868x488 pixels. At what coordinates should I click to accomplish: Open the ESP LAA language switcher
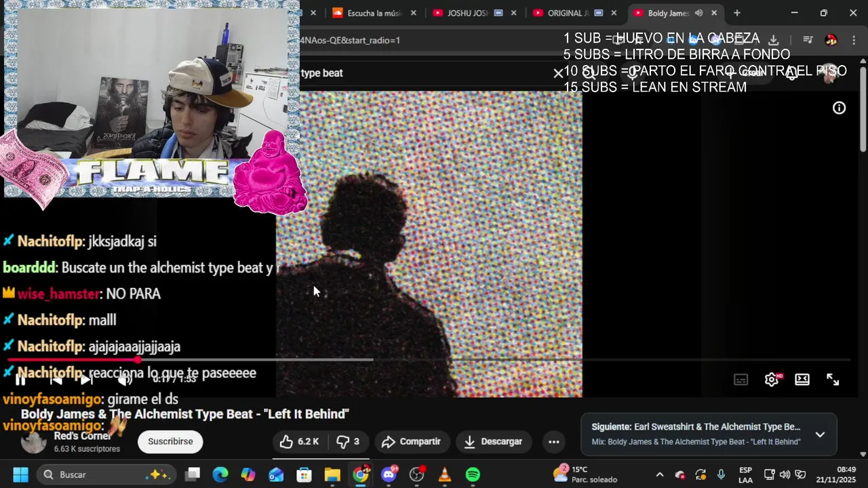745,474
